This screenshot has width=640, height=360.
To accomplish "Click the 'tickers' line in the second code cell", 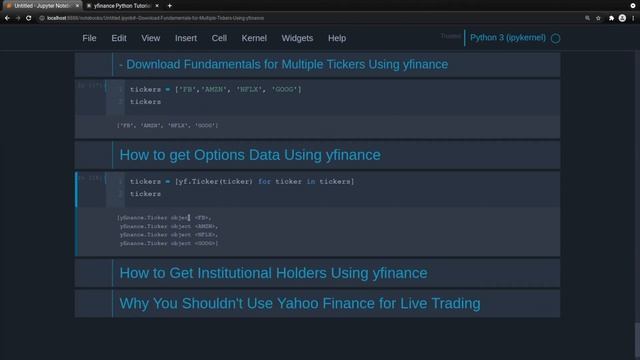I will click(145, 194).
